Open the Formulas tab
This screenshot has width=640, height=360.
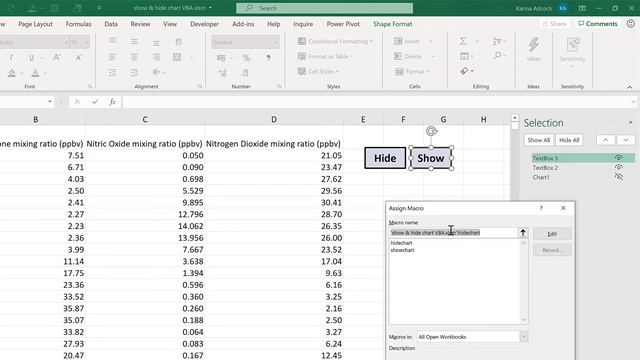(x=78, y=24)
